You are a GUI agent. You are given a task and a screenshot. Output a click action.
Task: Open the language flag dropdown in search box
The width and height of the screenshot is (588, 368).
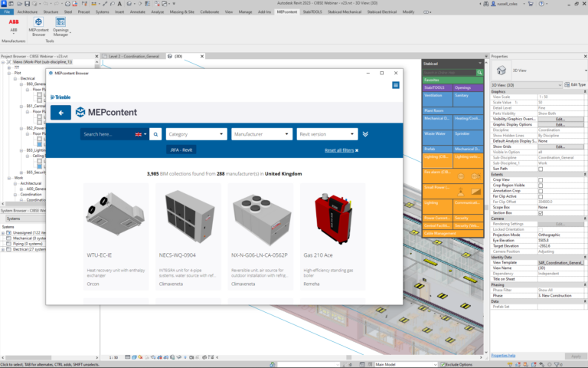click(141, 134)
